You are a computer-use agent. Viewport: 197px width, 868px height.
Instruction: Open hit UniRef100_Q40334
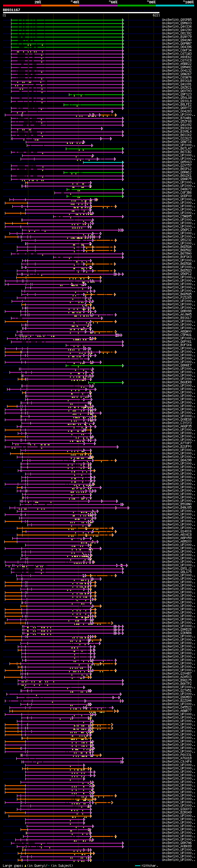tap(177, 26)
